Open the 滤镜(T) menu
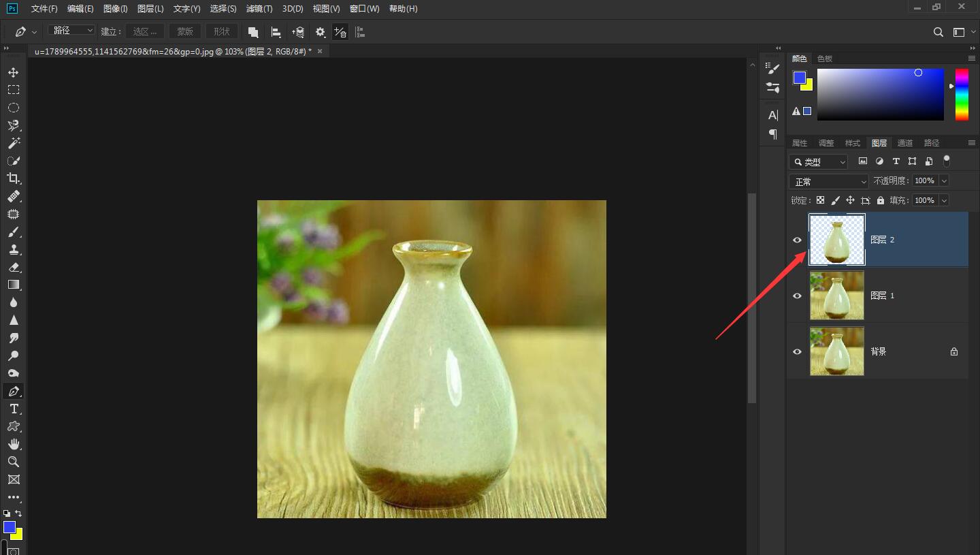This screenshot has width=980, height=555. [259, 9]
